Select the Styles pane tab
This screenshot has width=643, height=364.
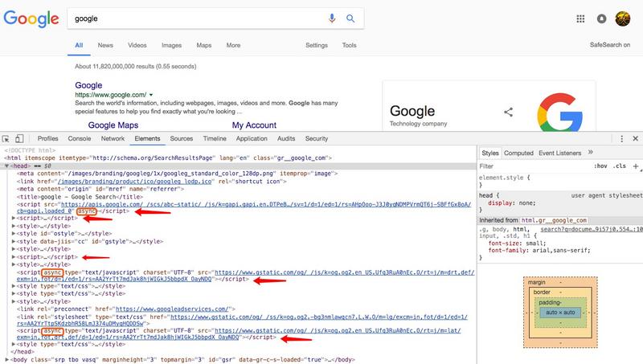[490, 153]
